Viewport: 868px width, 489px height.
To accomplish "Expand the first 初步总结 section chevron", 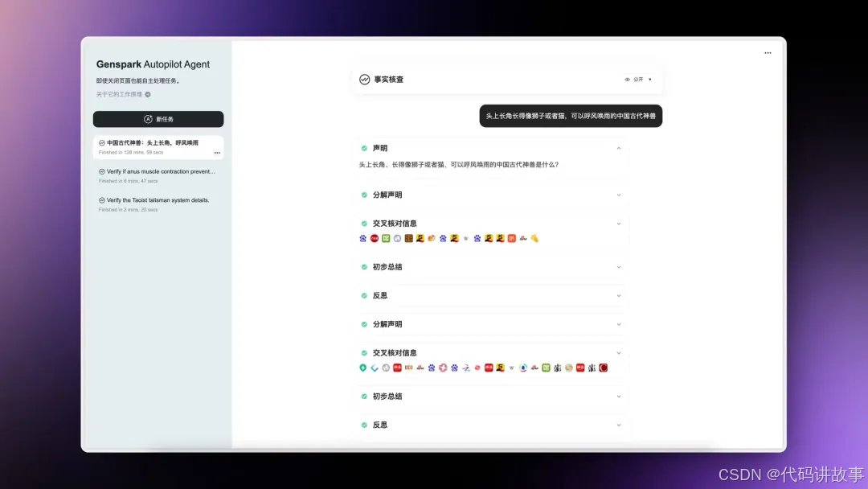I will [x=619, y=267].
